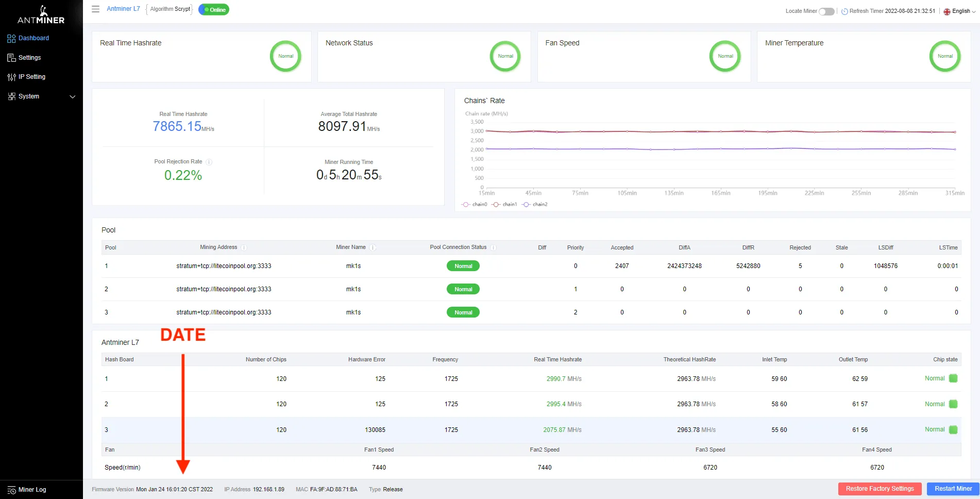Click Real Time Hashrate Normal status ring
980x499 pixels.
tap(285, 56)
